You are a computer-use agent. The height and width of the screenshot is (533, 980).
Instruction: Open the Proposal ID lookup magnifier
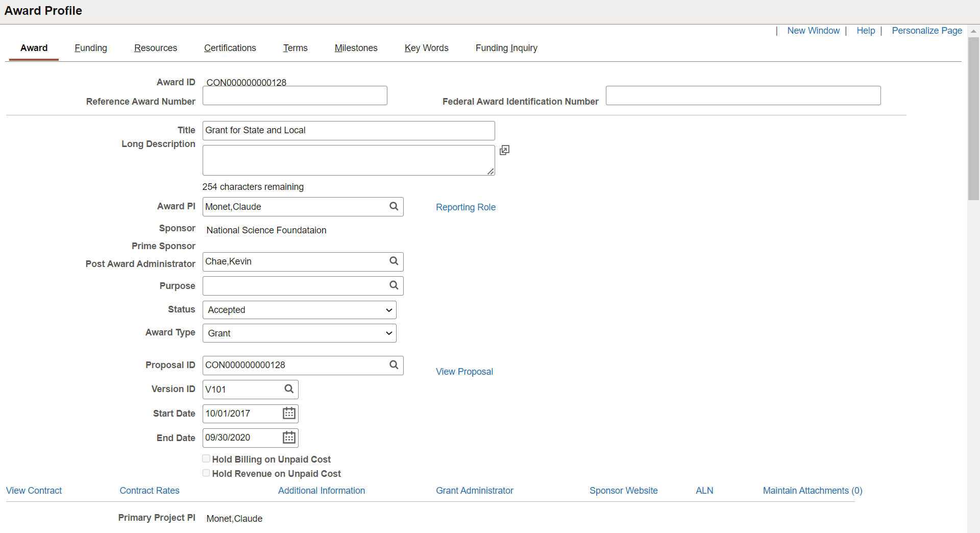click(x=394, y=365)
